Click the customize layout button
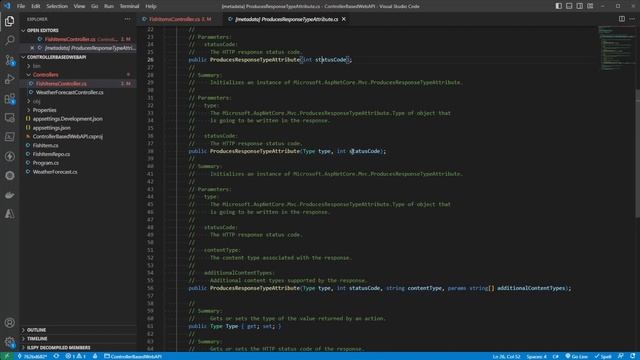640x360 pixels. 590,6
